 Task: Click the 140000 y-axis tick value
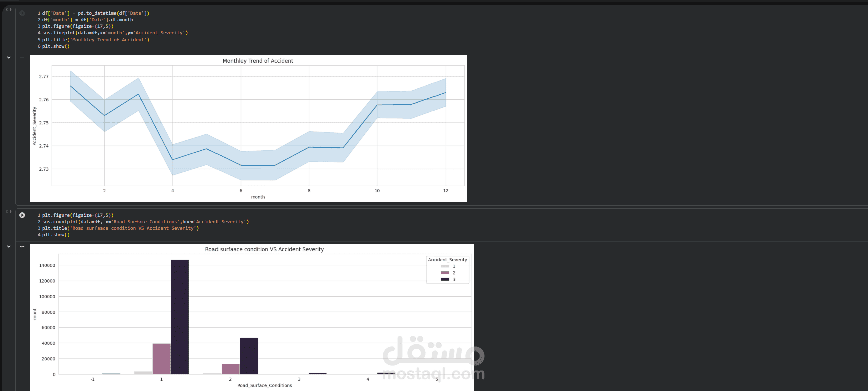click(47, 265)
